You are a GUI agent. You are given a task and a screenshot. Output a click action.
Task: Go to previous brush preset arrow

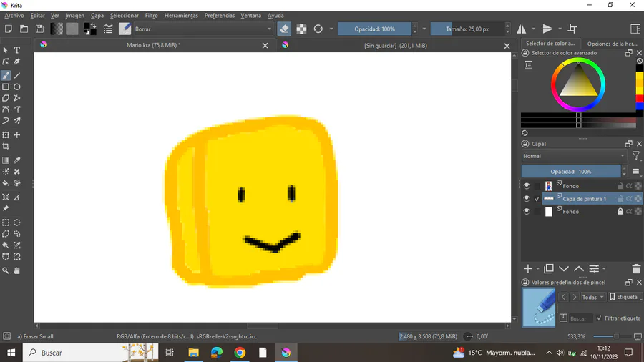point(563,297)
